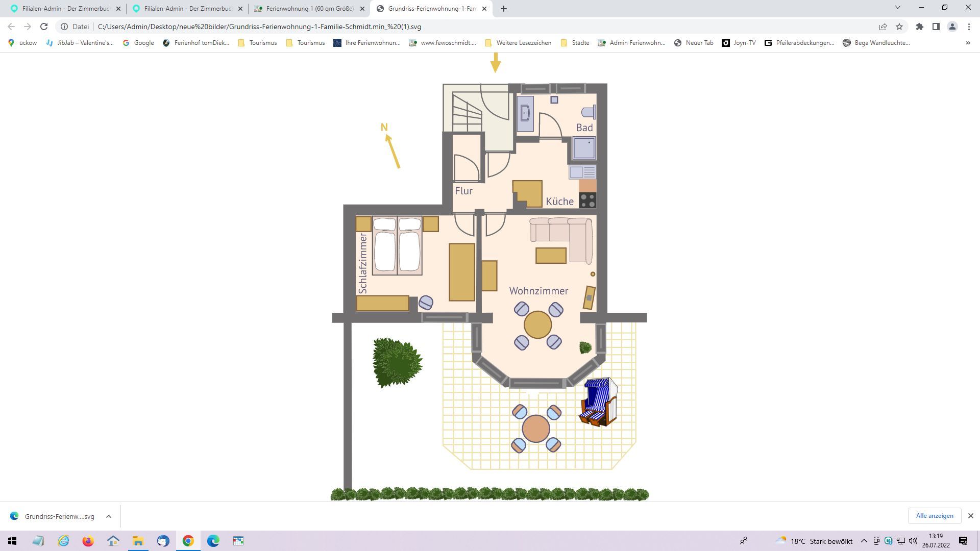The height and width of the screenshot is (551, 980).
Task: Open Chrome three-dot menu
Action: click(x=969, y=27)
